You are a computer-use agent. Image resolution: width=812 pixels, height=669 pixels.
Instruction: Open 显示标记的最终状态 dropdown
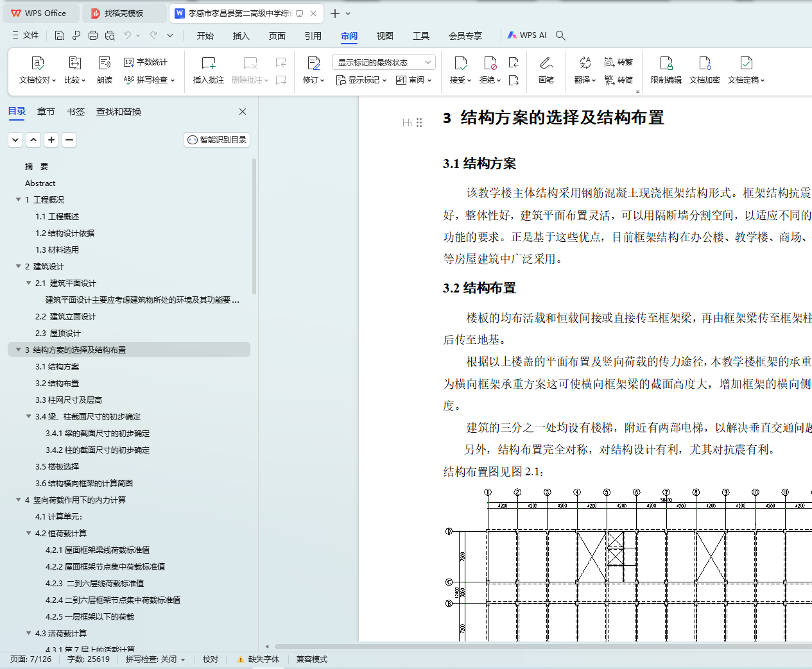pyautogui.click(x=384, y=62)
